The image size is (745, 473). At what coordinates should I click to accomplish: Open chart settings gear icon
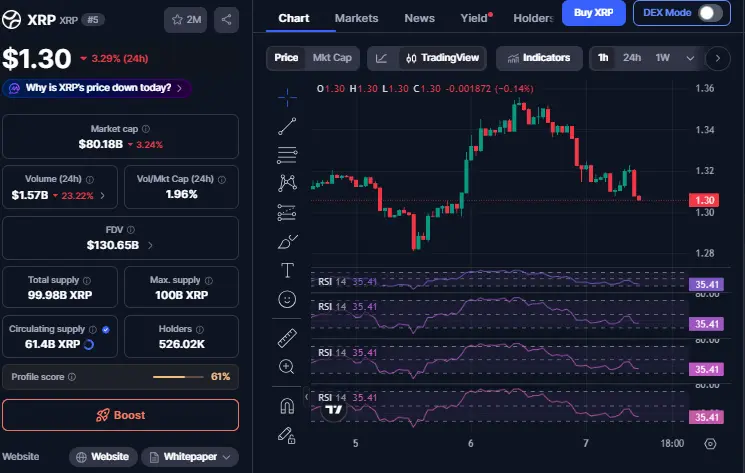click(x=710, y=444)
